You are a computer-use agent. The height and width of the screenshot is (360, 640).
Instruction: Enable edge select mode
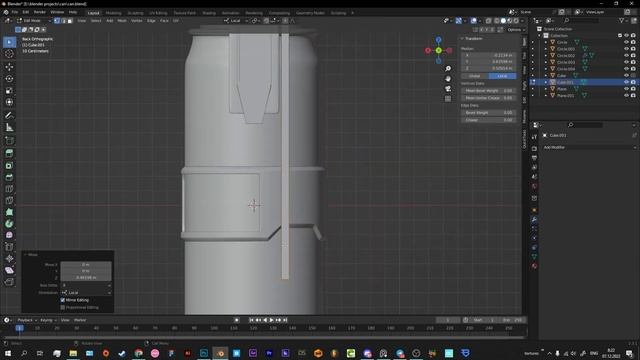click(x=63, y=20)
